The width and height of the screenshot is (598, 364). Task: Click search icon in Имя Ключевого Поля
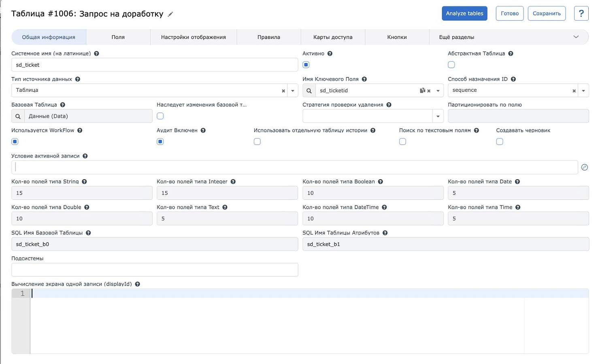click(x=309, y=91)
